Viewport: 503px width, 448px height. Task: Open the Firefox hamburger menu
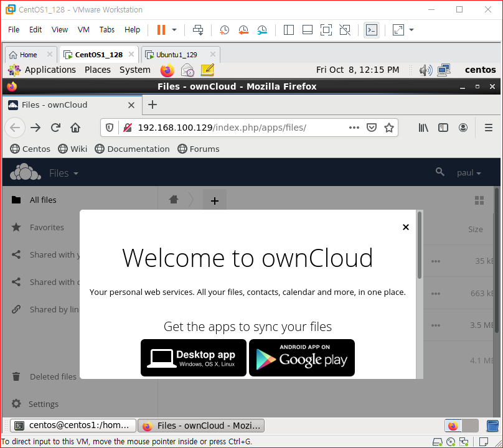489,128
